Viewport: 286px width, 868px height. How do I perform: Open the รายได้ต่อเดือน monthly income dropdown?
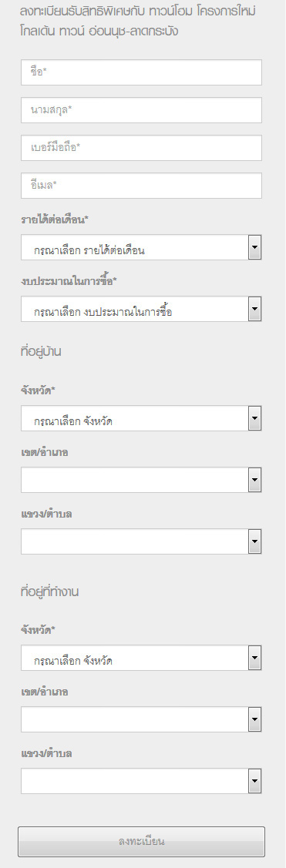(x=141, y=247)
